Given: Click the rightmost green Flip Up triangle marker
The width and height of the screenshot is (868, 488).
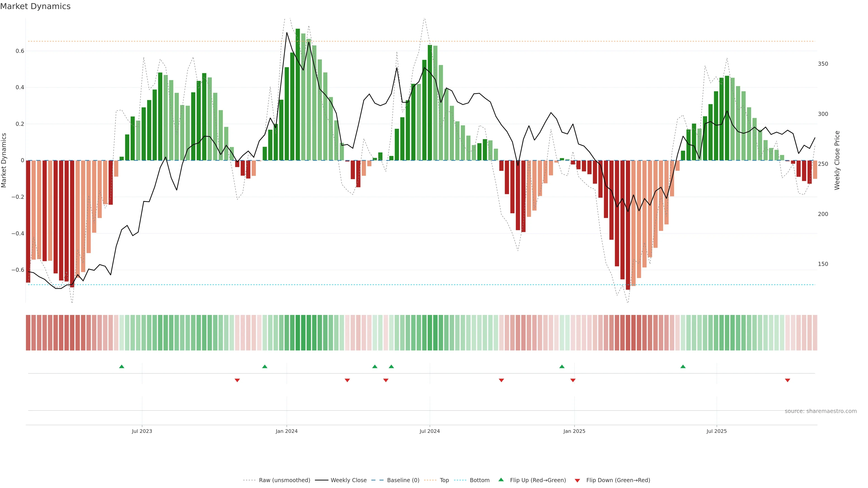Looking at the screenshot, I should pos(683,366).
